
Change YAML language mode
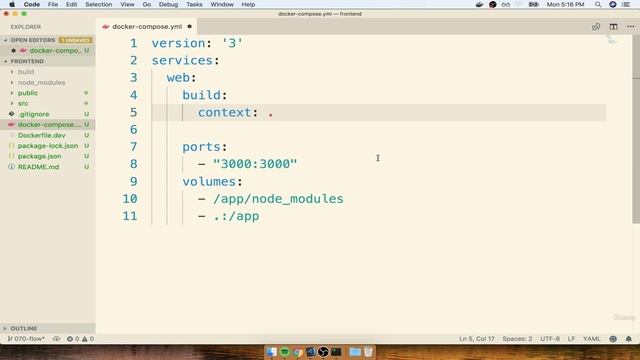[x=591, y=339]
